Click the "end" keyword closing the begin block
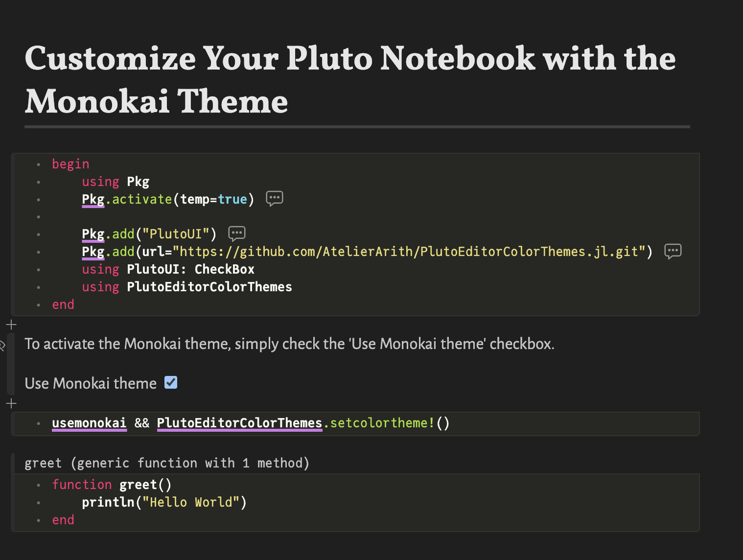This screenshot has height=560, width=743. (63, 304)
